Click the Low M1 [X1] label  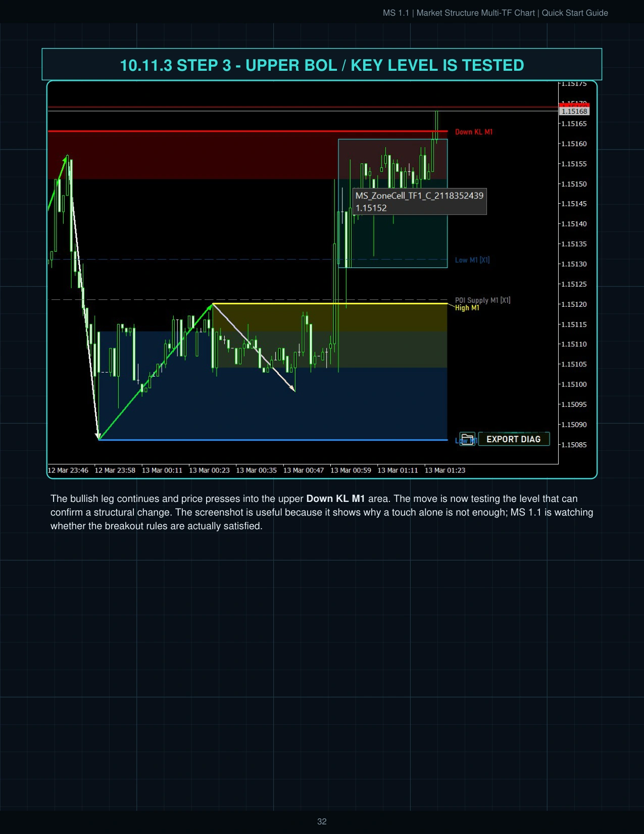(472, 260)
